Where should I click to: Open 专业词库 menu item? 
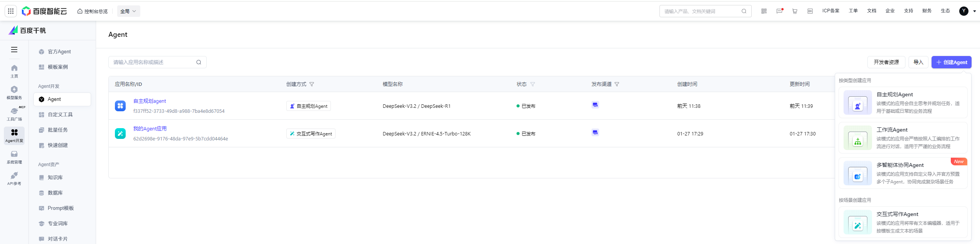(x=62, y=223)
